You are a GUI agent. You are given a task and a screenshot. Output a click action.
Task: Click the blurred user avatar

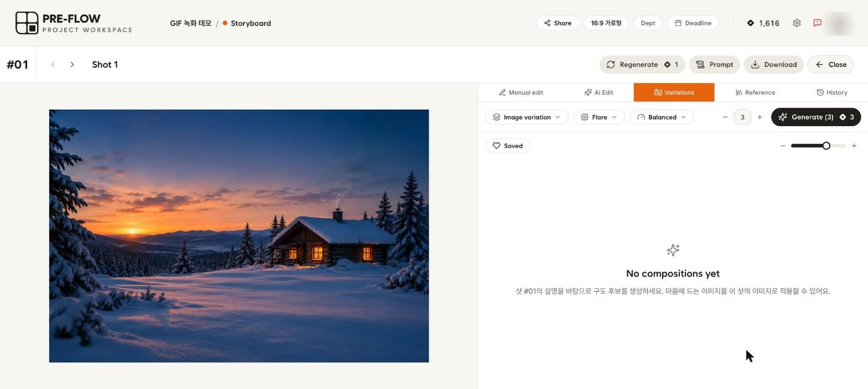click(840, 23)
